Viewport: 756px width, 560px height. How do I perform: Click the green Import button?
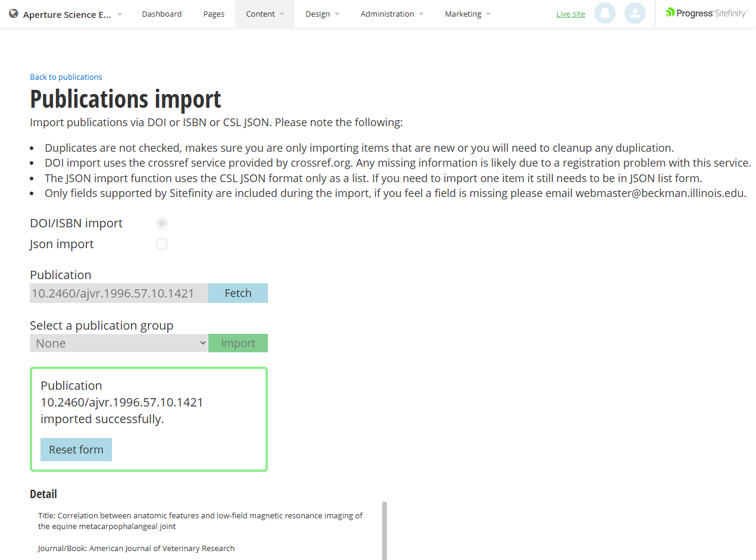[x=238, y=343]
